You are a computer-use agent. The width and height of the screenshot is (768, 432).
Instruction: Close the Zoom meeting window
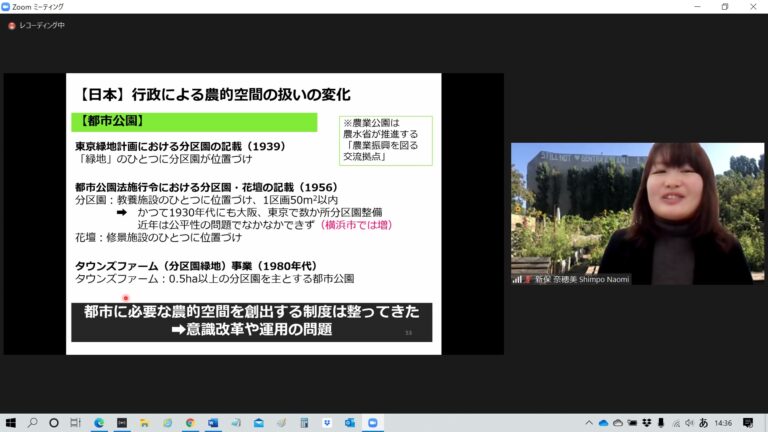[x=753, y=7]
